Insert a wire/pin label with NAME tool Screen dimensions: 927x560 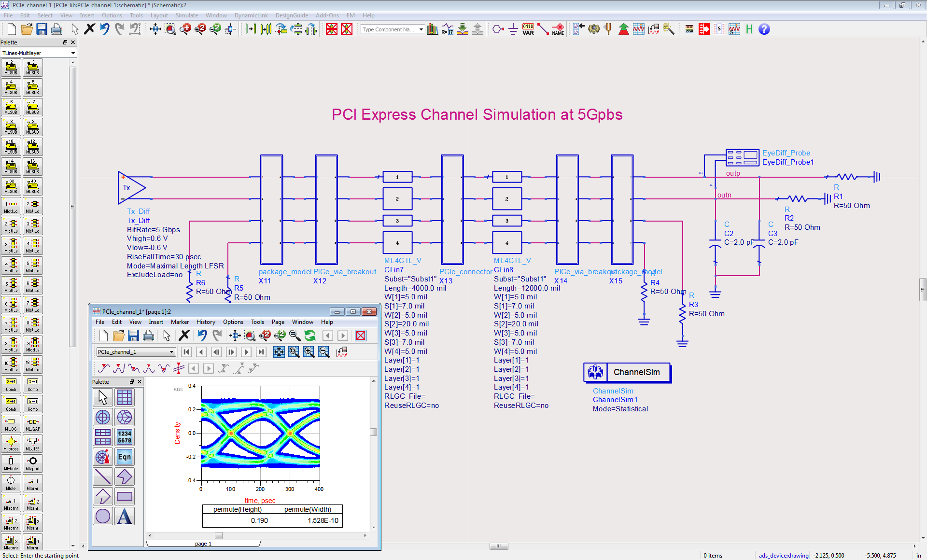[x=559, y=29]
